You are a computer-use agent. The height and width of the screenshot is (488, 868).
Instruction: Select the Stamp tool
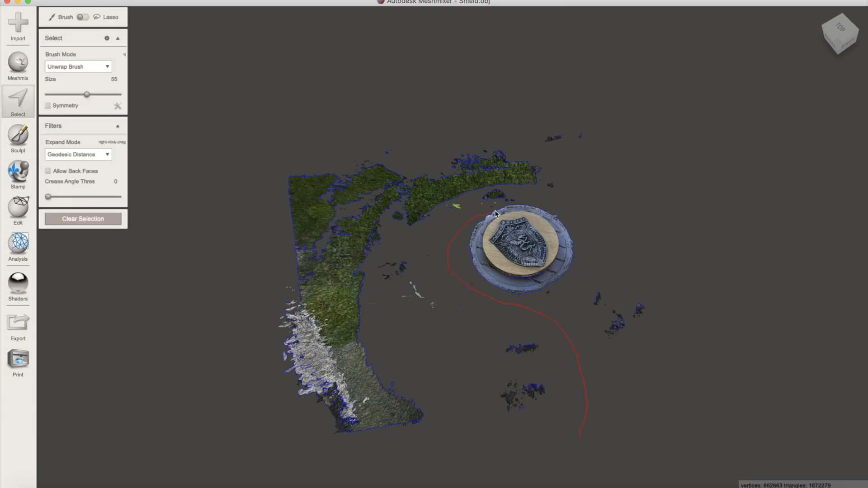18,171
